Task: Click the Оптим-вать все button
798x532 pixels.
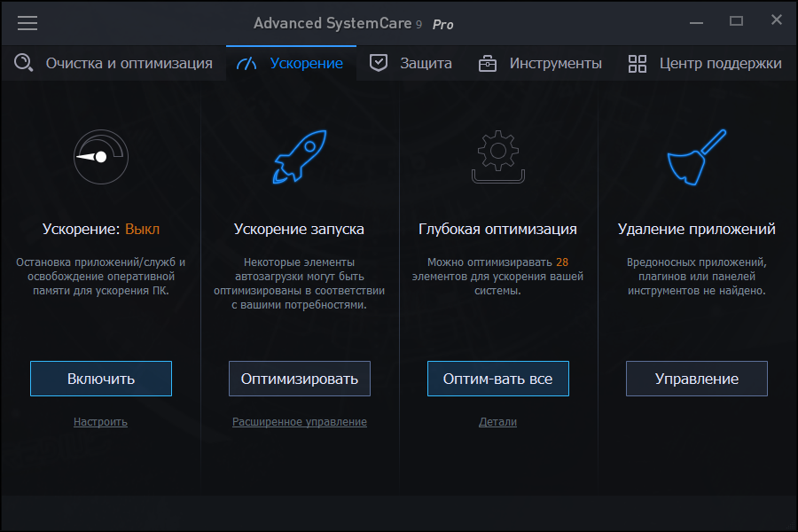Action: 497,379
